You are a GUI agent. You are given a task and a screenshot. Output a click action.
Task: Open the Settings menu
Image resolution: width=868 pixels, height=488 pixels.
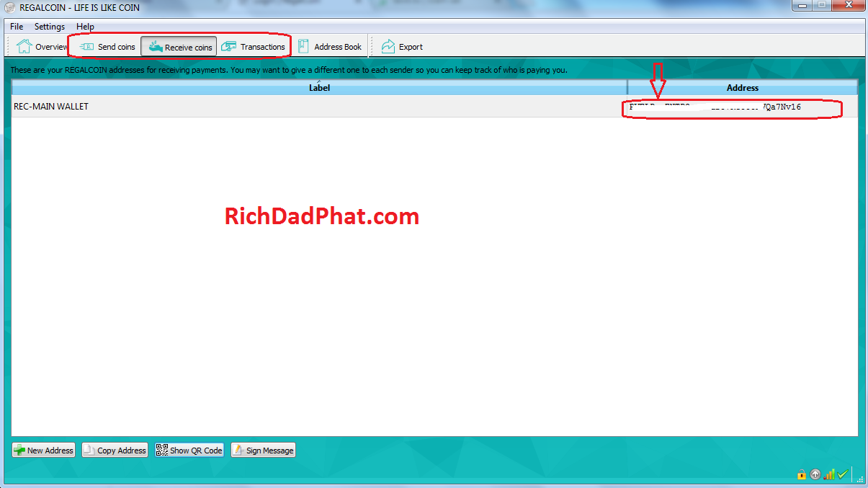click(50, 27)
